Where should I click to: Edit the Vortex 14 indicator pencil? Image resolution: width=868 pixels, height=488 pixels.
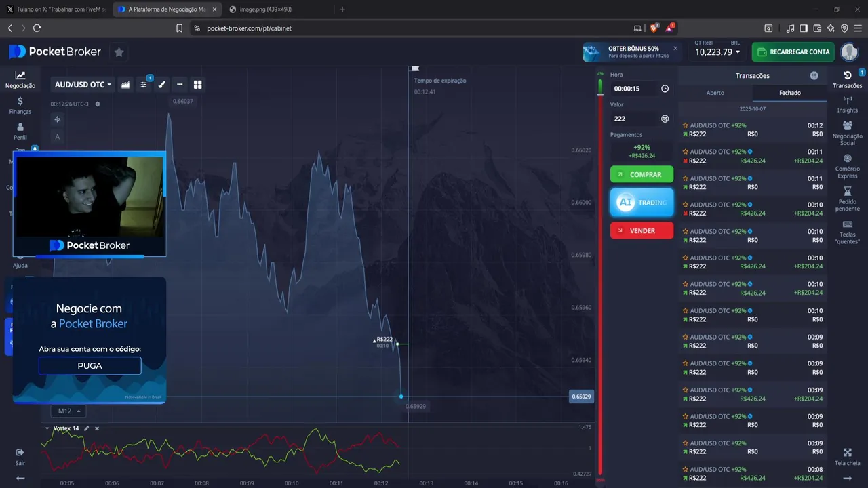click(86, 428)
